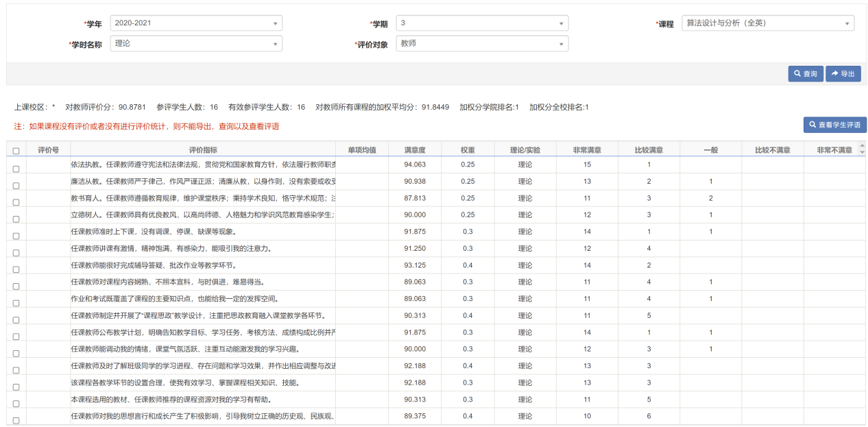Click the 评价号 column header
The height and width of the screenshot is (427, 868).
48,149
